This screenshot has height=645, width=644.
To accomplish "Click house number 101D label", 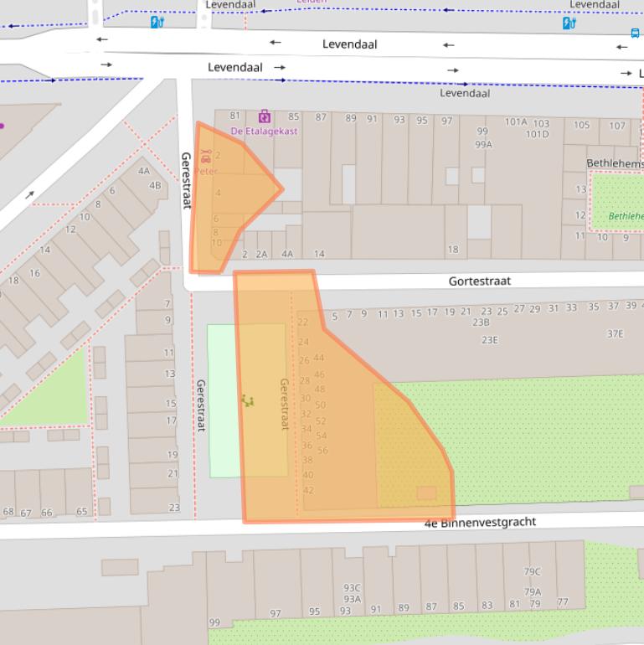I will [537, 134].
